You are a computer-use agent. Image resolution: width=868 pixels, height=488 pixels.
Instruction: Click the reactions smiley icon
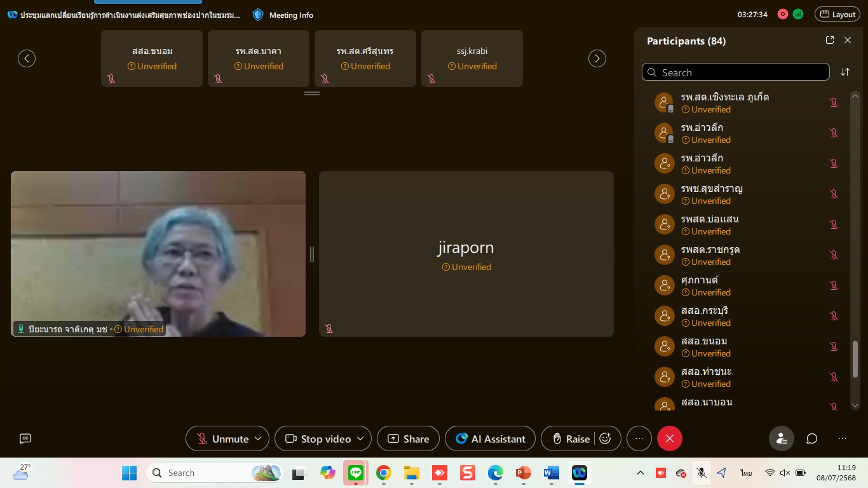[606, 438]
